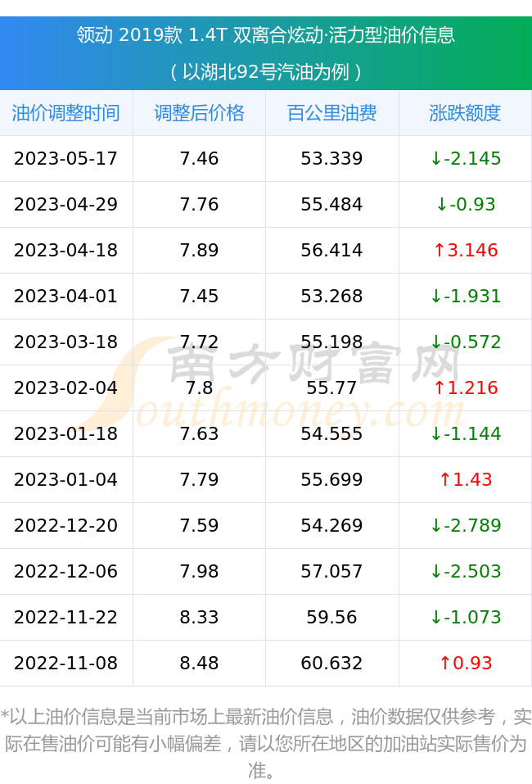532x784 pixels.
Task: Click fuel cost value 60.632
Action: pos(331,663)
